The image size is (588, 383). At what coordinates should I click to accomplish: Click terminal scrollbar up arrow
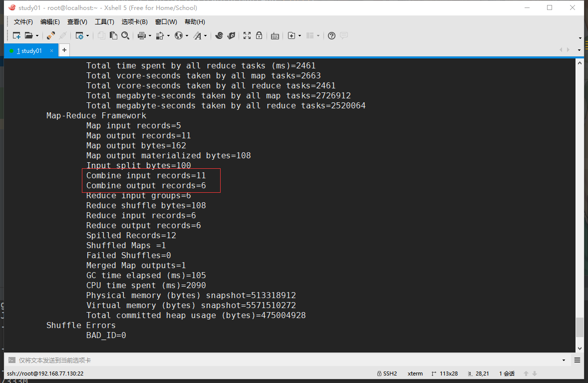tap(580, 63)
